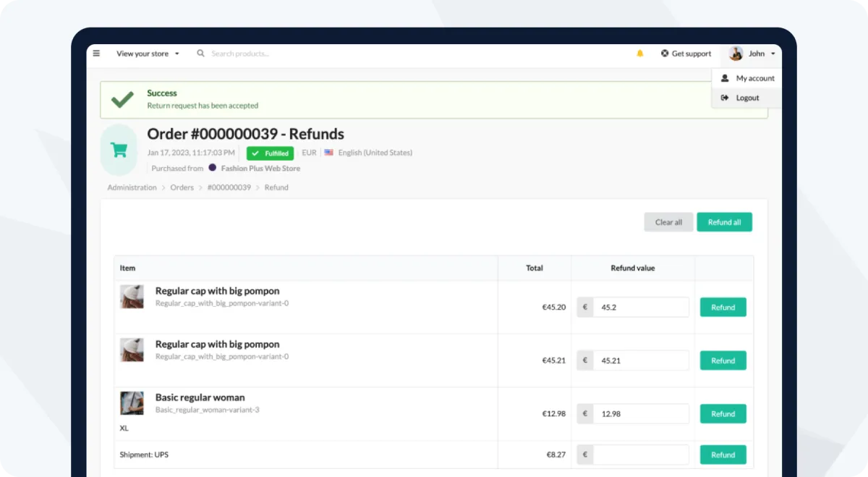Viewport: 868px width, 477px height.
Task: Open the hamburger sidebar menu icon
Action: [x=96, y=54]
